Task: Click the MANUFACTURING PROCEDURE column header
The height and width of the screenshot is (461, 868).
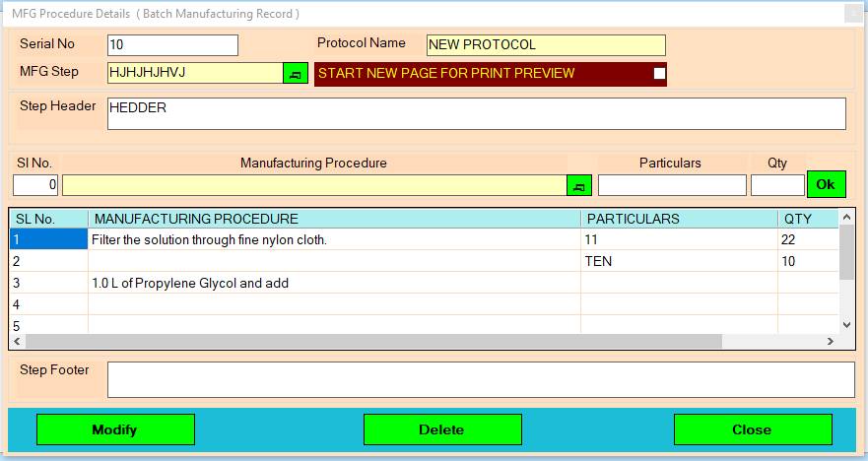Action: [333, 219]
